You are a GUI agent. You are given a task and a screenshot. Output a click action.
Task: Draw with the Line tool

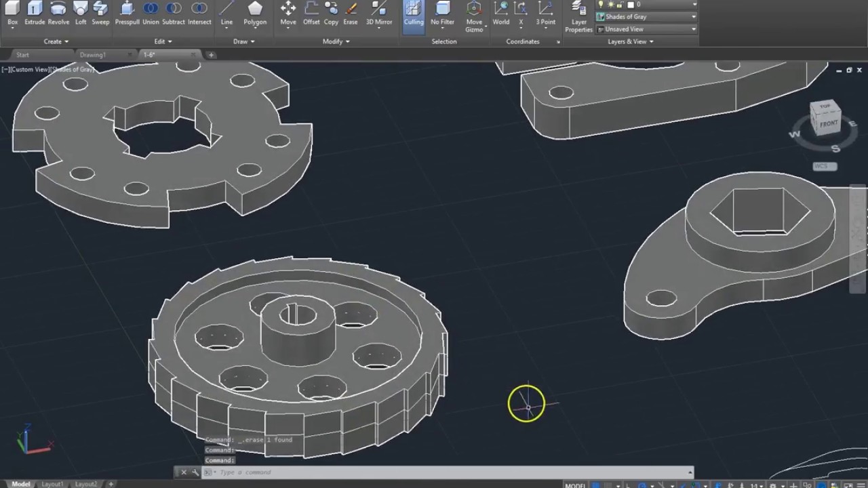(226, 14)
